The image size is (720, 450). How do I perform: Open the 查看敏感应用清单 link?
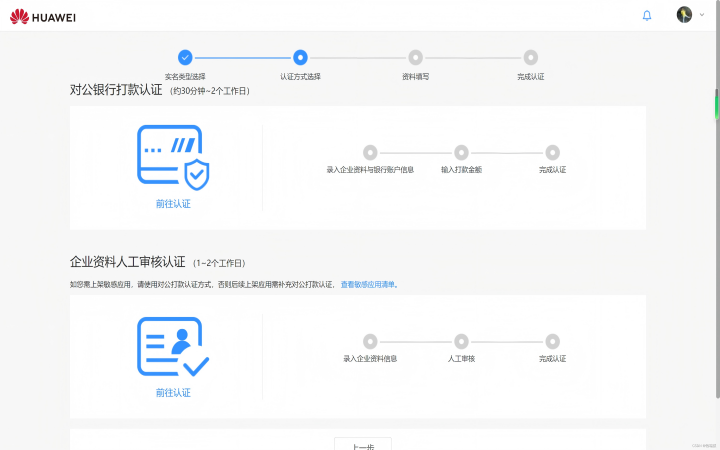point(368,285)
